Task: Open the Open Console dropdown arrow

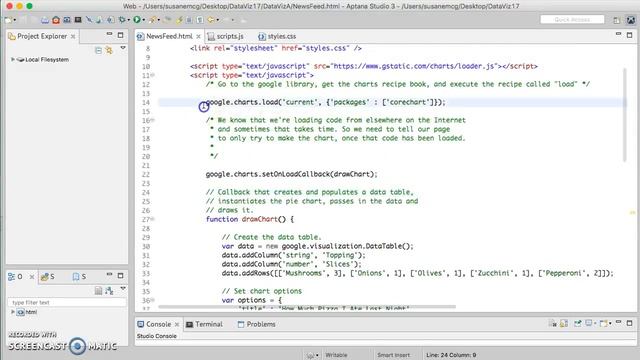Action: [x=610, y=324]
